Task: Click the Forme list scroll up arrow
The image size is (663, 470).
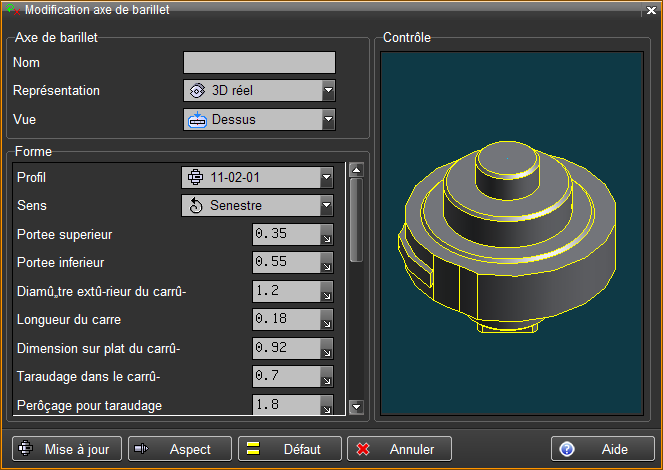Action: (x=356, y=170)
